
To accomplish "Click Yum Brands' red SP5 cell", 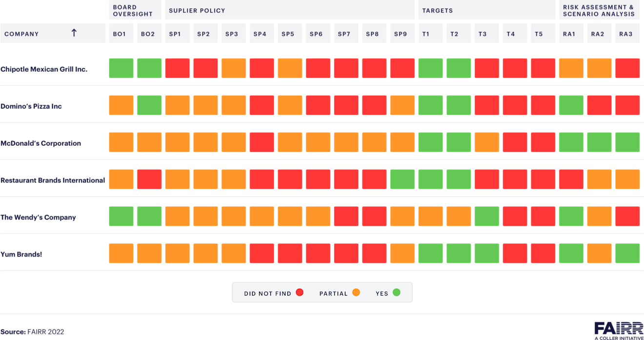I will coord(290,254).
